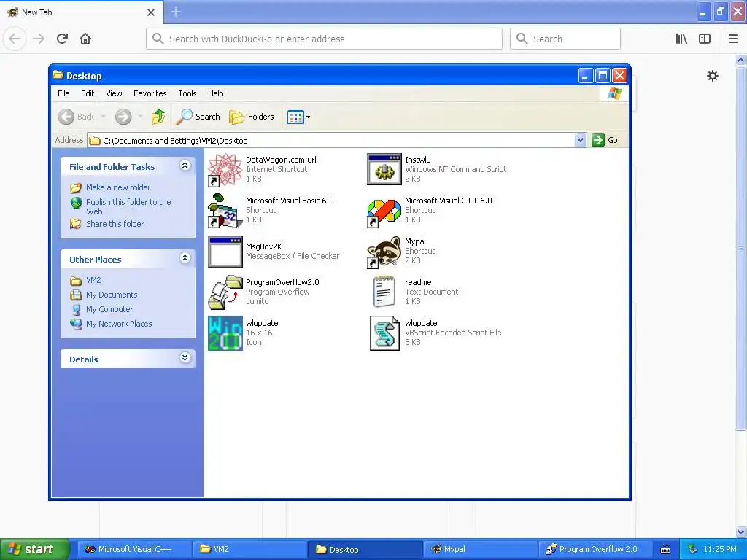The height and width of the screenshot is (560, 747).
Task: Select the MsgBox2K file icon
Action: pos(225,252)
